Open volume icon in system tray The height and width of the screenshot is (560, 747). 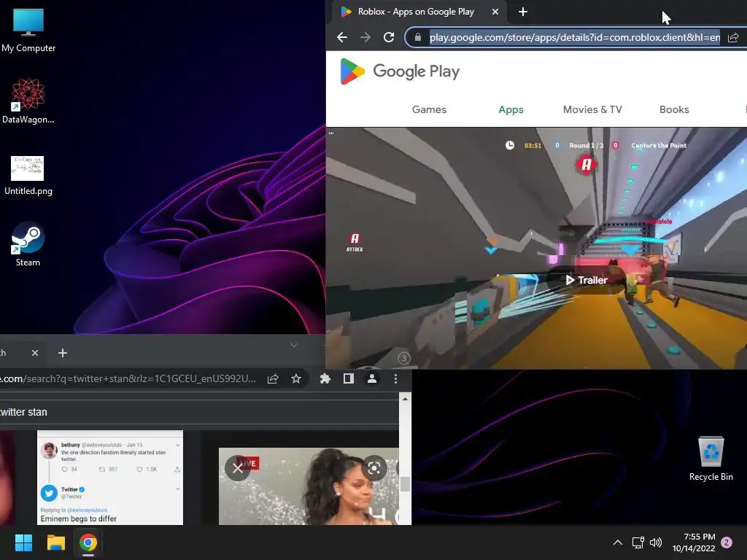pos(656,542)
